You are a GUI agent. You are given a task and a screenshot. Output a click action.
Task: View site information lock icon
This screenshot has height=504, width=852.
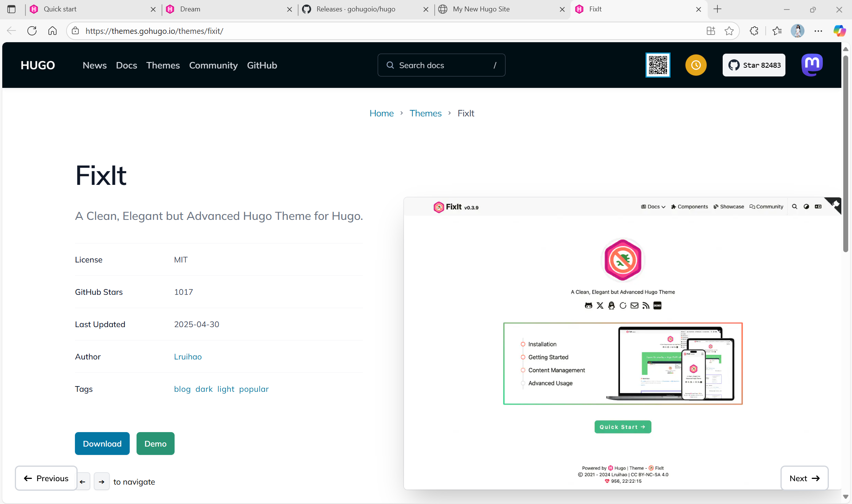(75, 31)
